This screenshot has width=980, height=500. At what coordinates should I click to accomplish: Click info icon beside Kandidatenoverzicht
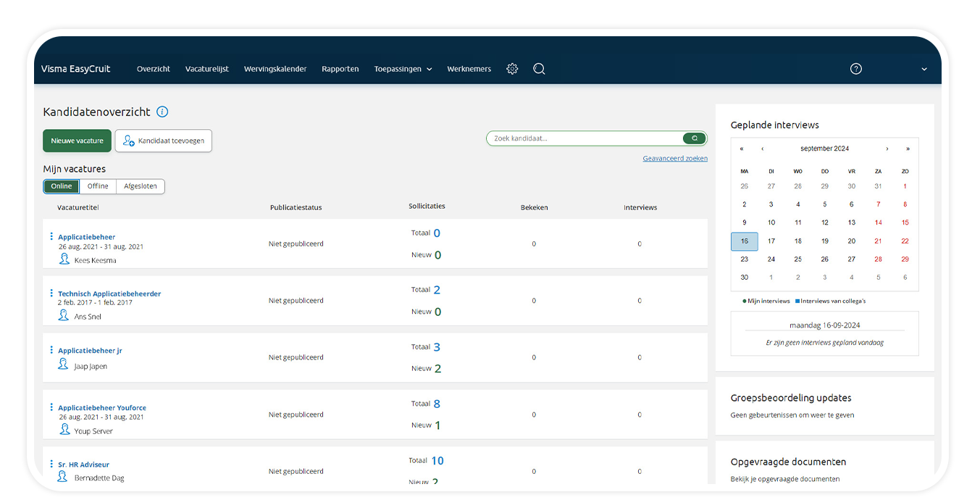(162, 112)
